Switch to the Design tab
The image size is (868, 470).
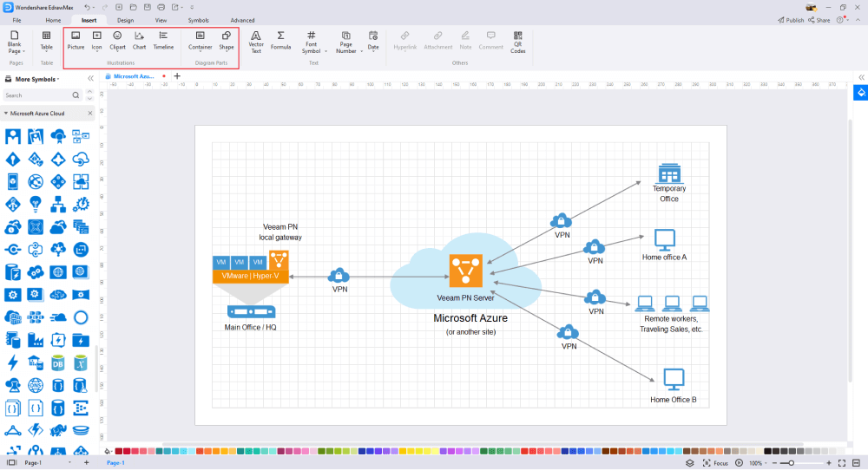(125, 20)
